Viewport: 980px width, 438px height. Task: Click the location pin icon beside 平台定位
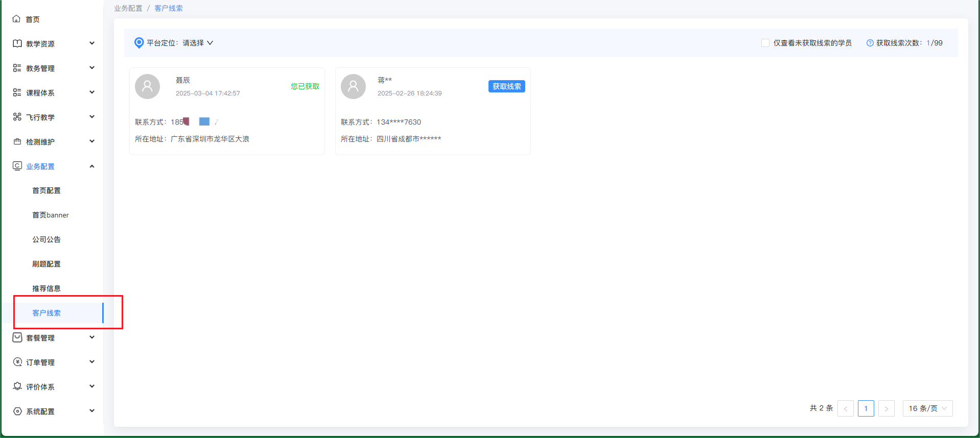pos(138,43)
